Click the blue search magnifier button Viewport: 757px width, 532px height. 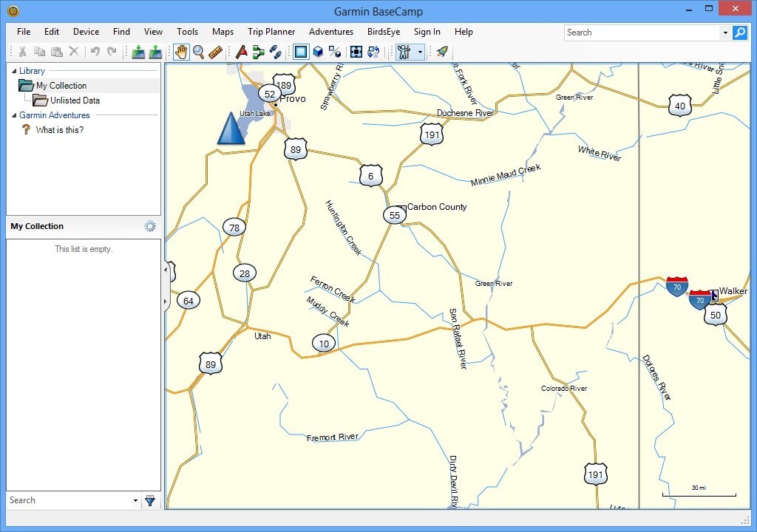(x=739, y=33)
